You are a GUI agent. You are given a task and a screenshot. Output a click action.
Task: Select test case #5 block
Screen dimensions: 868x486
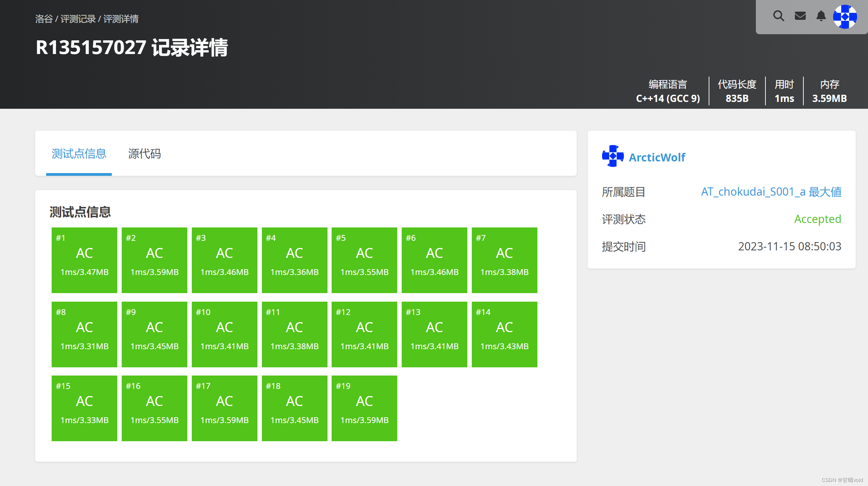click(364, 260)
